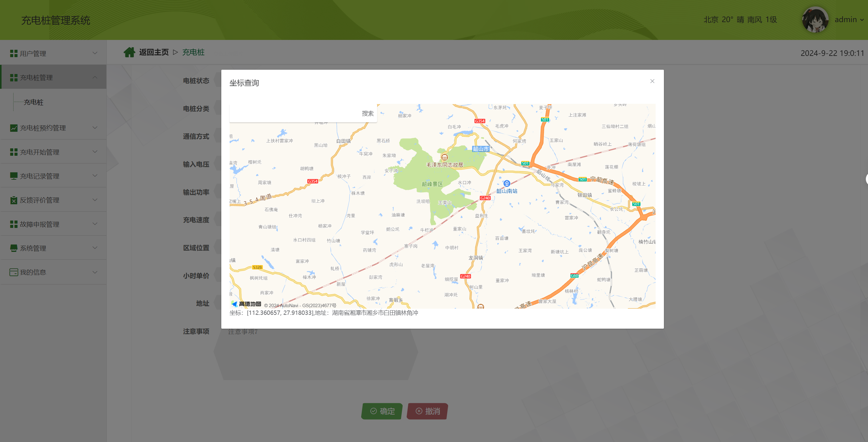Expand the 充电记录管理 chevron
Viewport: 868px width, 442px height.
pyautogui.click(x=95, y=176)
